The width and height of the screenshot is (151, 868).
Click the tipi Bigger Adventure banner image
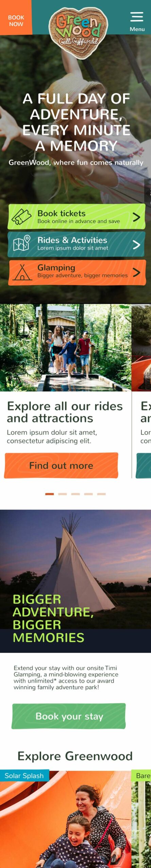pos(75,581)
